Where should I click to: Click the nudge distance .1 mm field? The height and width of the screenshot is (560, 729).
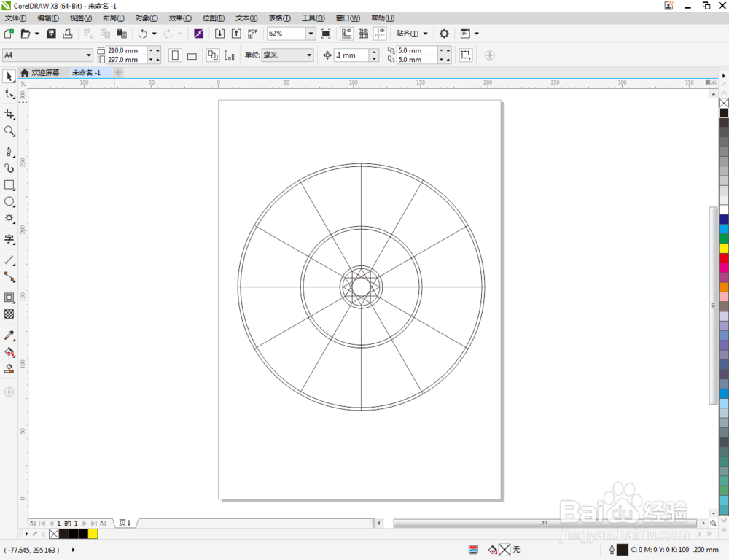(x=352, y=55)
